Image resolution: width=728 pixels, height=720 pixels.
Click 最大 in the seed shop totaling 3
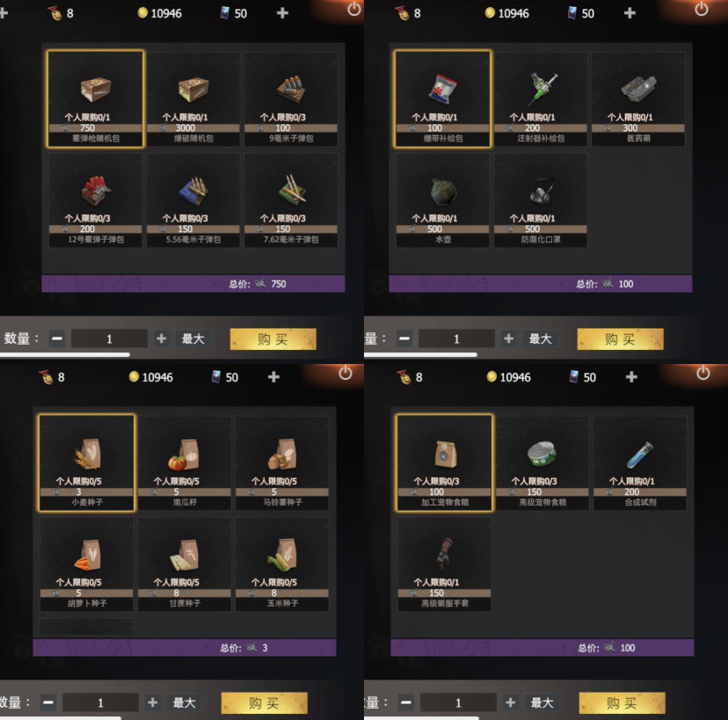coord(185,702)
